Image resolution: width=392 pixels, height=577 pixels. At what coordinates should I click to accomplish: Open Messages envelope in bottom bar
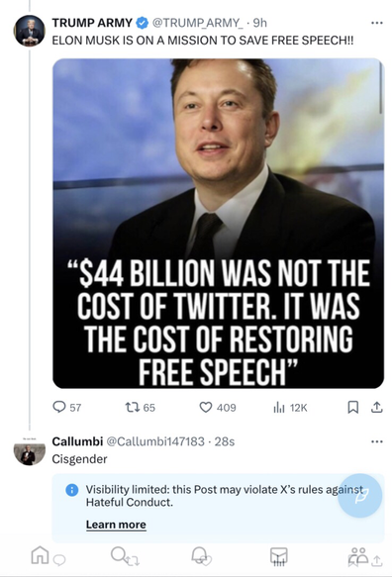click(278, 555)
